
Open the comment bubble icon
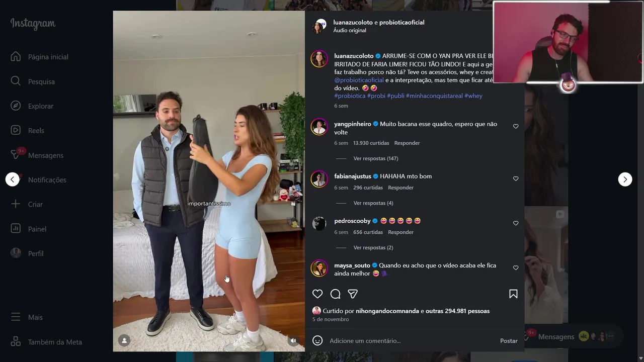pyautogui.click(x=335, y=294)
